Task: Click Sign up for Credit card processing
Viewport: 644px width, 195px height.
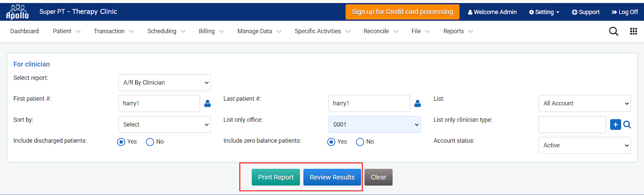Action: pos(402,12)
